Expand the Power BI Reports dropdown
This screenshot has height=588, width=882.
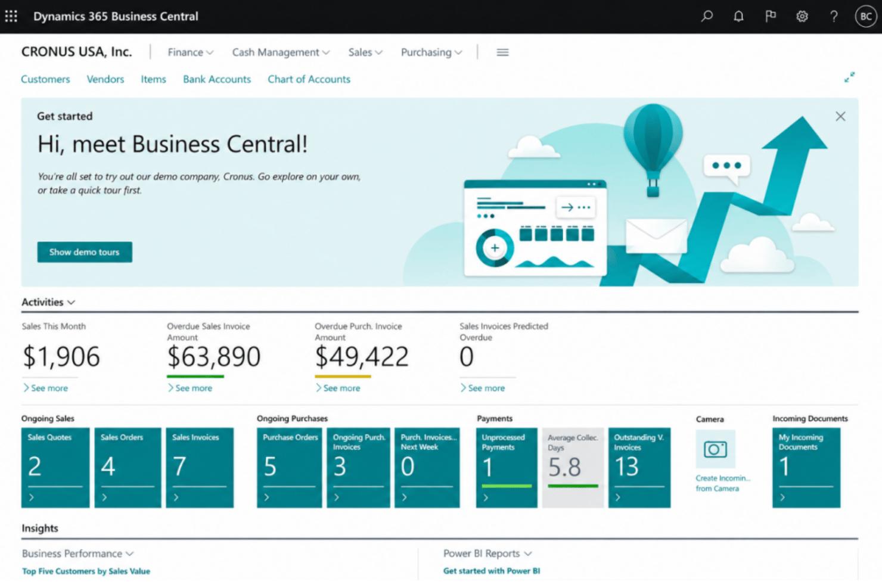click(x=487, y=553)
